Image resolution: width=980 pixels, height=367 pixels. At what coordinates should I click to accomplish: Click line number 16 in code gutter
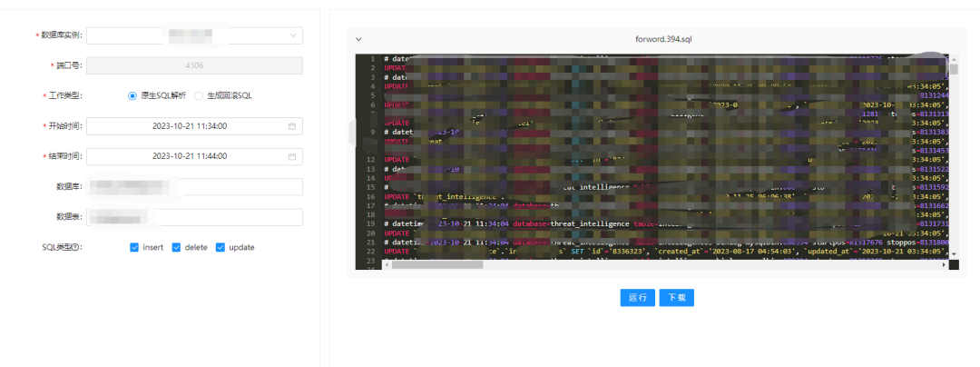(370, 195)
